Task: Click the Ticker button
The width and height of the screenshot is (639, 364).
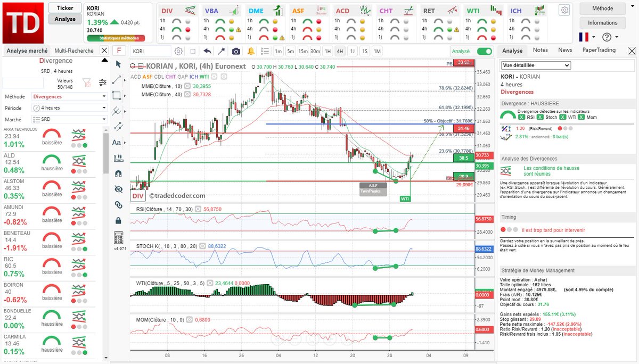Action: point(65,8)
